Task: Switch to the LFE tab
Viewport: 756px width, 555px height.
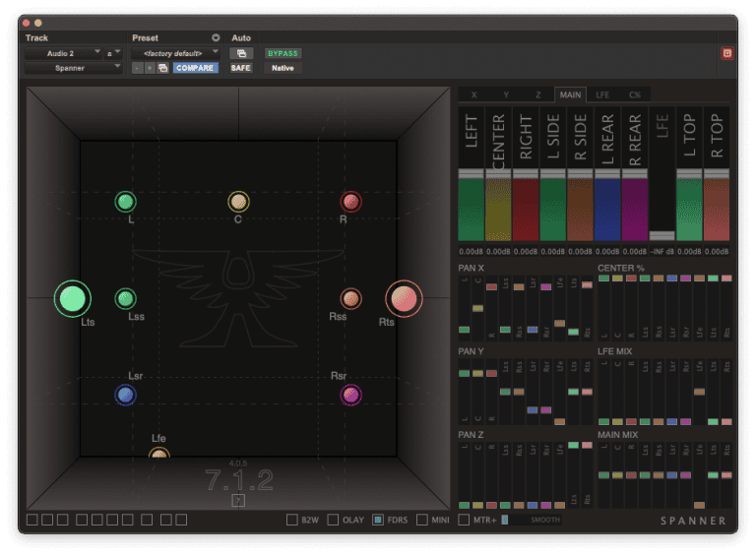Action: point(602,94)
